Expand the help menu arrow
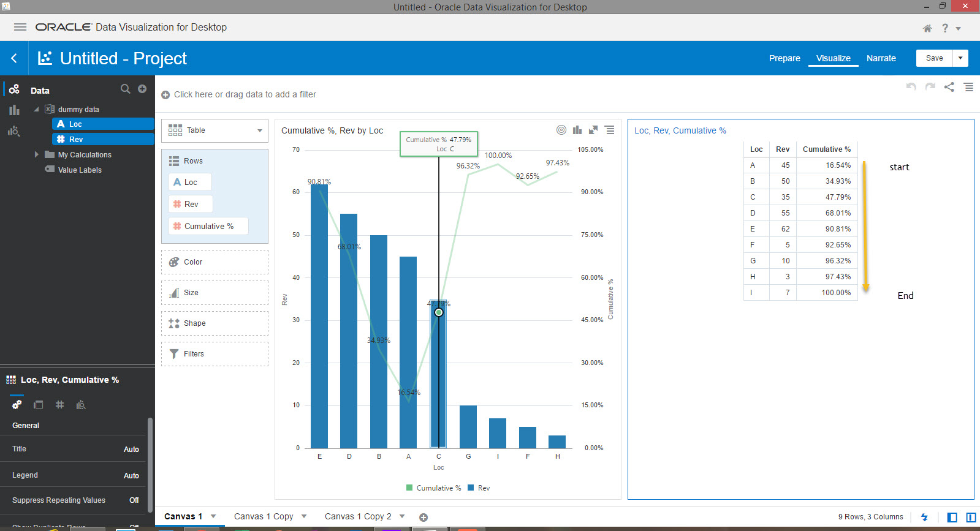980x531 pixels. 958,29
